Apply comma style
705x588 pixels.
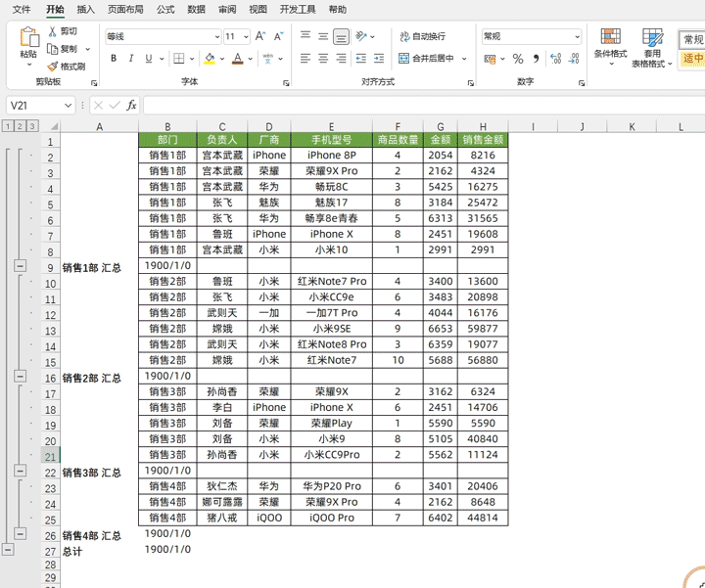click(x=536, y=59)
